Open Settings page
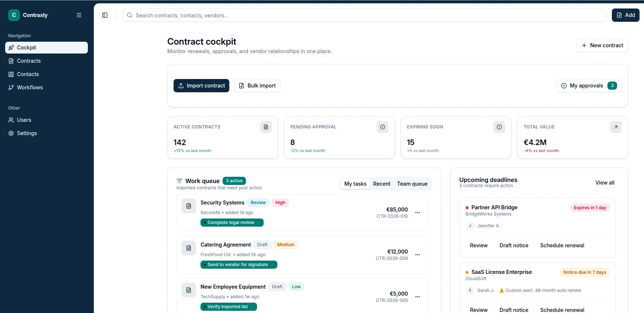The height and width of the screenshot is (313, 644). [x=47, y=133]
